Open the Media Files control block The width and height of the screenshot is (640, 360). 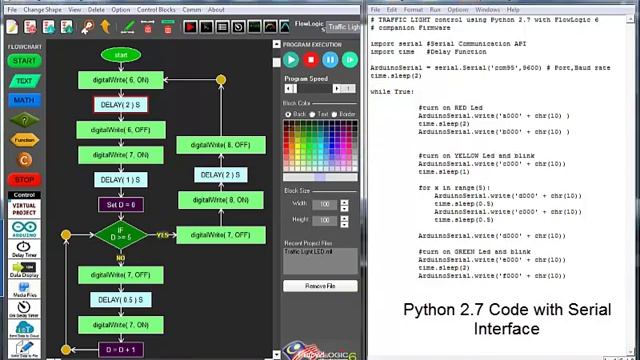click(24, 289)
